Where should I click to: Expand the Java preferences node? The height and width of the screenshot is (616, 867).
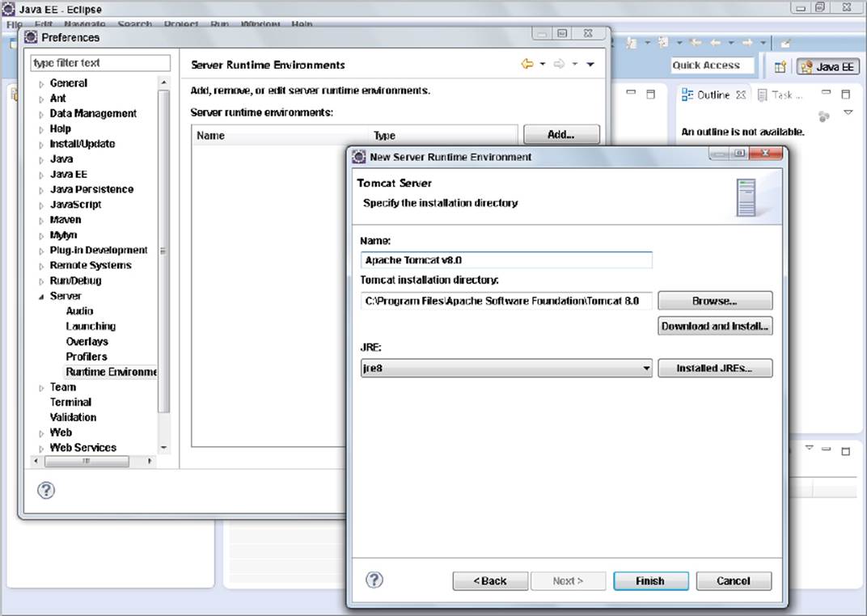point(41,160)
